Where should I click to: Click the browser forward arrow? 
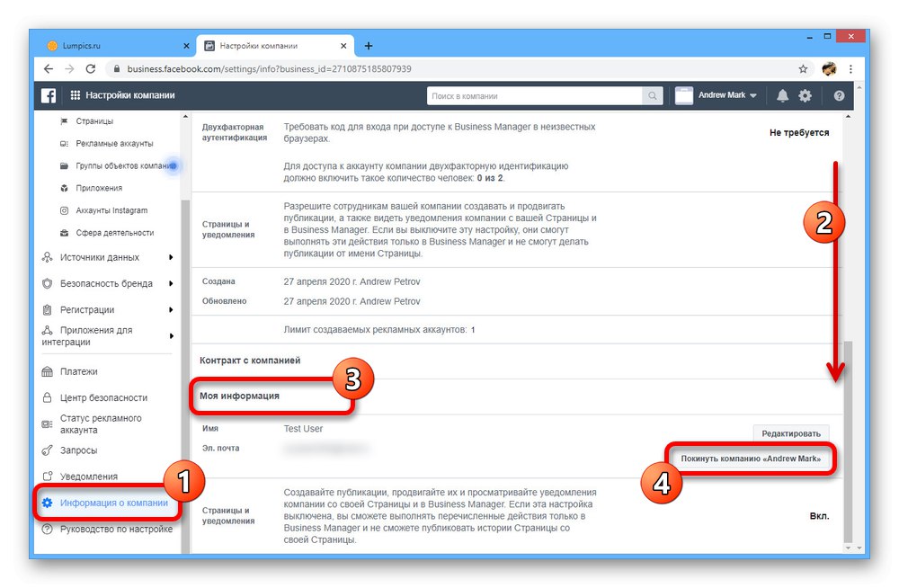(69, 69)
